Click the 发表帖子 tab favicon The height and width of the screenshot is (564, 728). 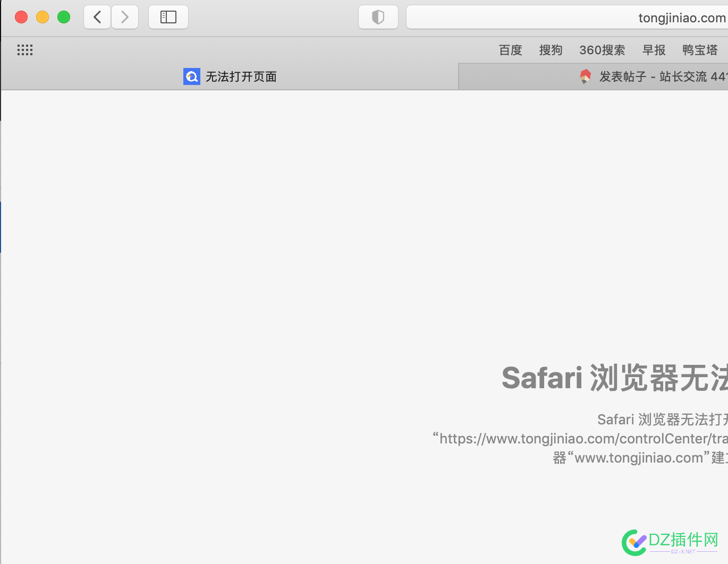click(x=585, y=76)
